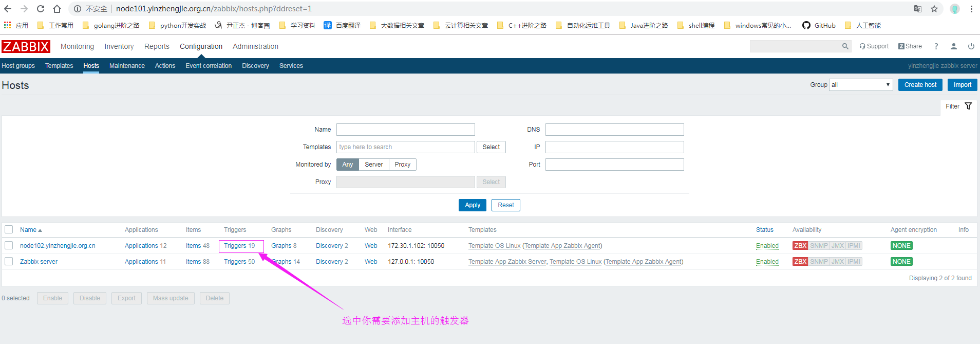The height and width of the screenshot is (344, 980).
Task: Toggle the Filter funnel tab
Action: (x=958, y=106)
